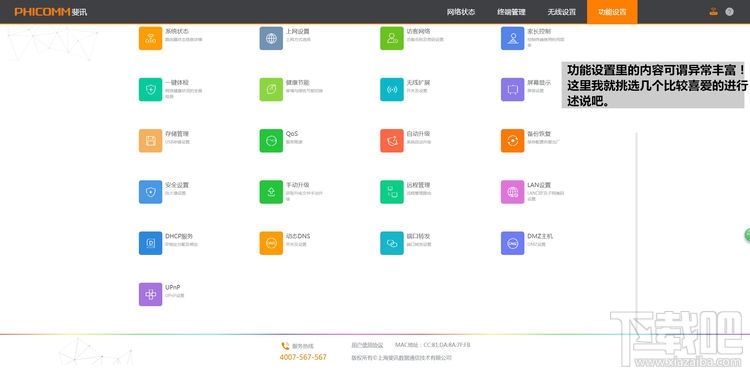Click the 4007-567-567 hotline number
This screenshot has height=372, width=750.
click(303, 357)
